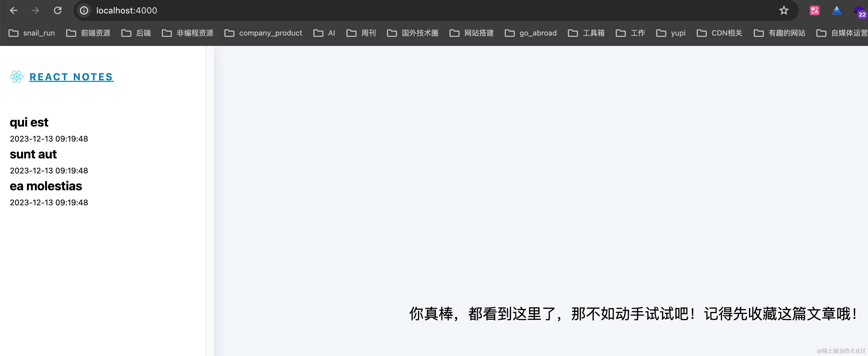Click the REACT NOTES link
Screen dimensions: 868x356
click(x=71, y=77)
